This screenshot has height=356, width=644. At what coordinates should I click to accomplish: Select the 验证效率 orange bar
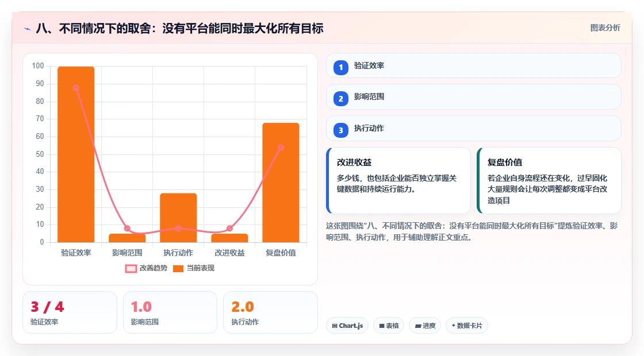click(76, 154)
